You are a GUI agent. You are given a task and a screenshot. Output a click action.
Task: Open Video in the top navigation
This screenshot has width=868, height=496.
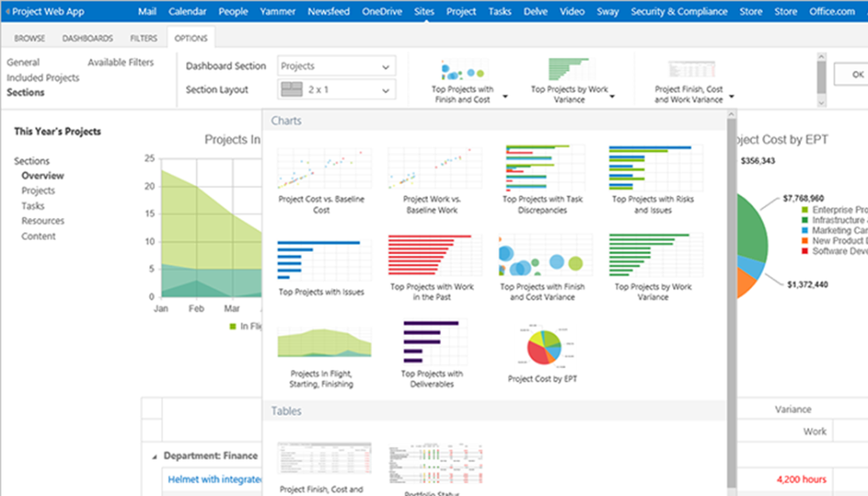(572, 11)
